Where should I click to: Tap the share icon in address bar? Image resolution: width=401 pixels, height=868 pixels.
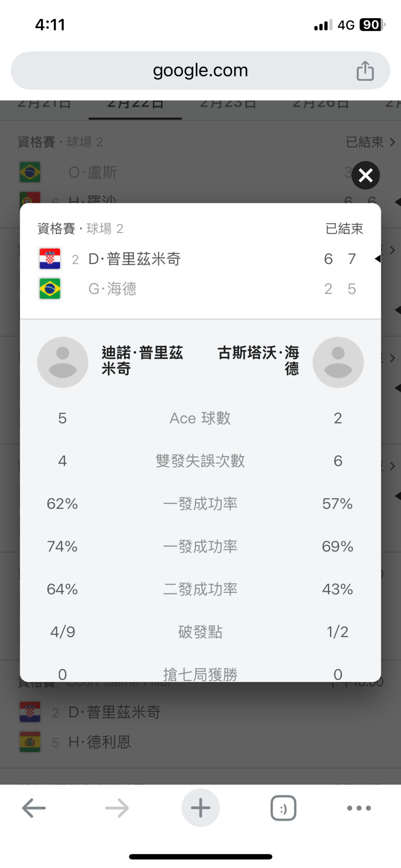[x=365, y=71]
